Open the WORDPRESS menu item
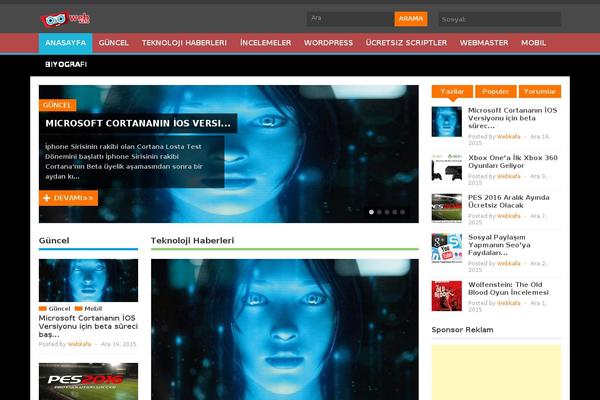 (328, 43)
